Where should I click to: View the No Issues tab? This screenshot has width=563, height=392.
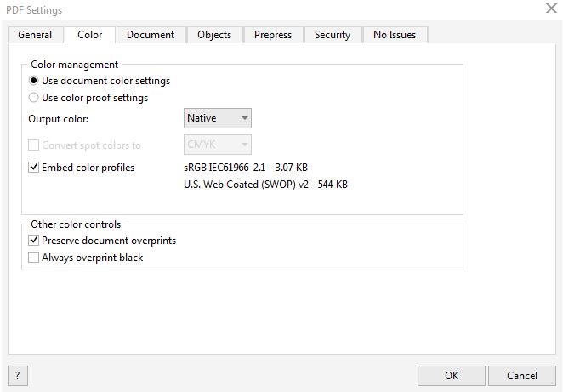395,35
